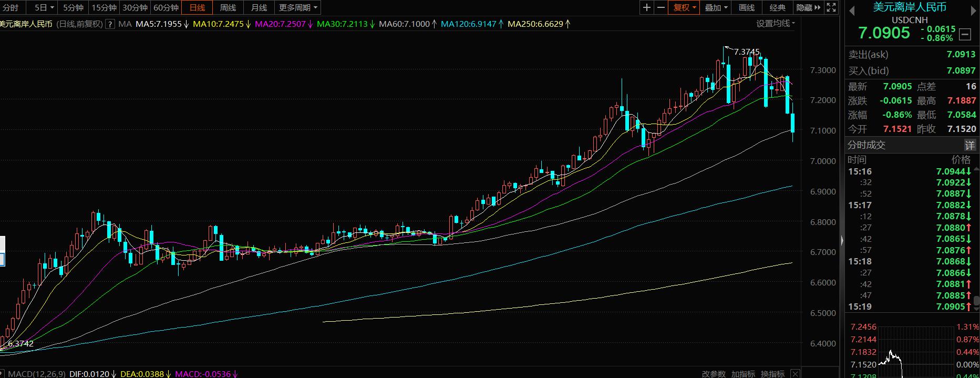This screenshot has height=378, width=980.
Task: Open trade details via 详 icon
Action: coord(969,145)
